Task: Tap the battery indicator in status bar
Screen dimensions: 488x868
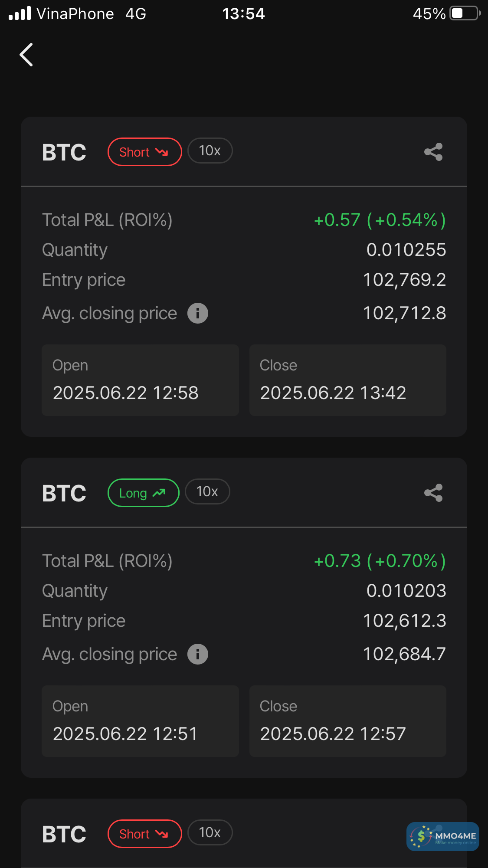Action: coord(465,13)
